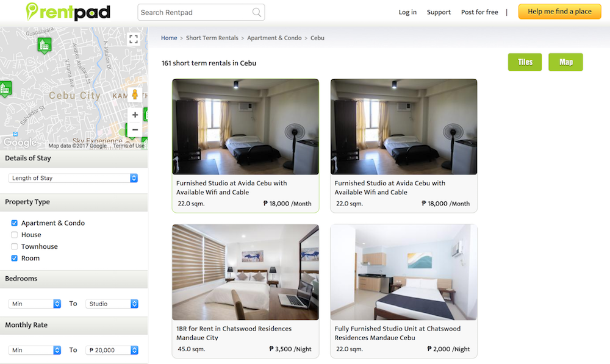Click the green building marker near Guadalajara
This screenshot has height=364, width=610.
click(x=43, y=45)
